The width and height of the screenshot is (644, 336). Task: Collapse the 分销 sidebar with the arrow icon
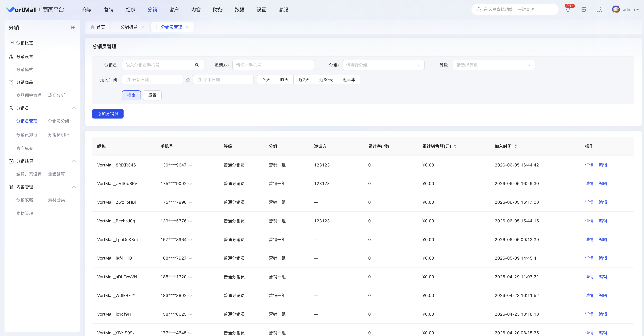[73, 28]
